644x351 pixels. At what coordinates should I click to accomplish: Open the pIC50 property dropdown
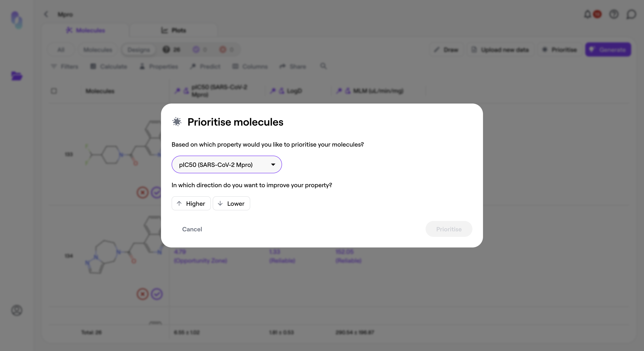[227, 164]
